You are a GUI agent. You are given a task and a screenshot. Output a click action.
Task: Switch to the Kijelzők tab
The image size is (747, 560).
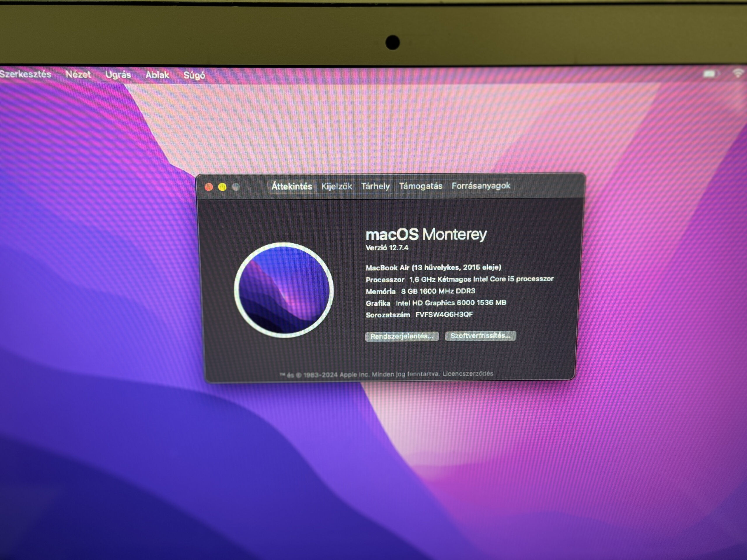tap(336, 186)
